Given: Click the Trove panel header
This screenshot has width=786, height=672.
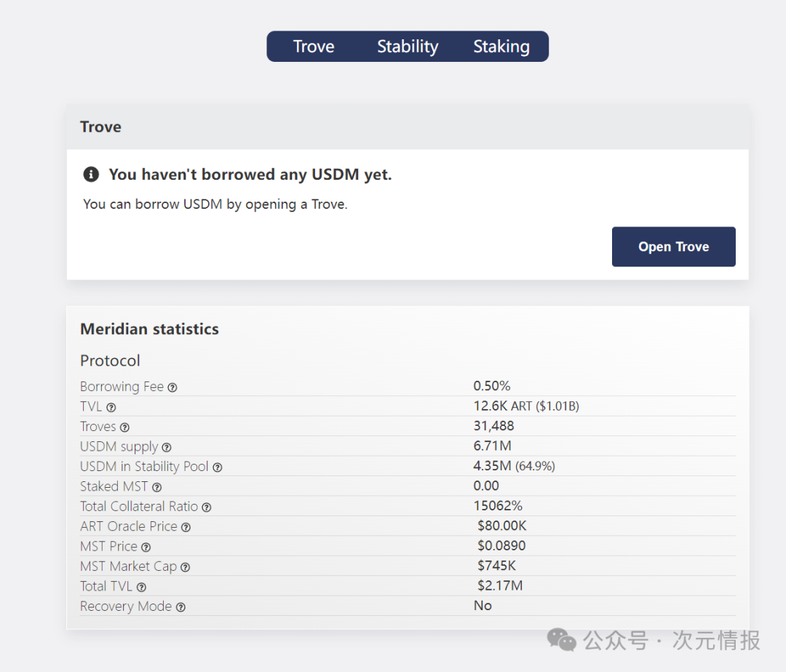Looking at the screenshot, I should click(101, 127).
